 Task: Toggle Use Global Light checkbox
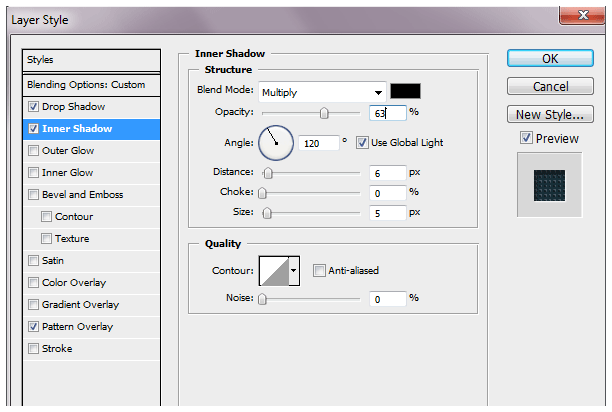[x=362, y=143]
